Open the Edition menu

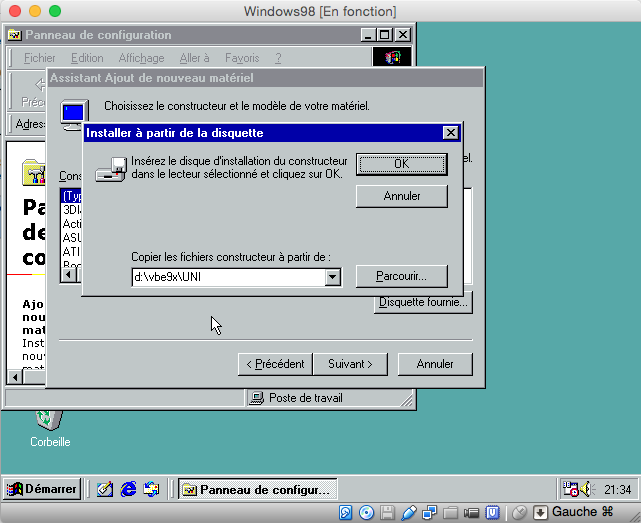click(x=87, y=58)
